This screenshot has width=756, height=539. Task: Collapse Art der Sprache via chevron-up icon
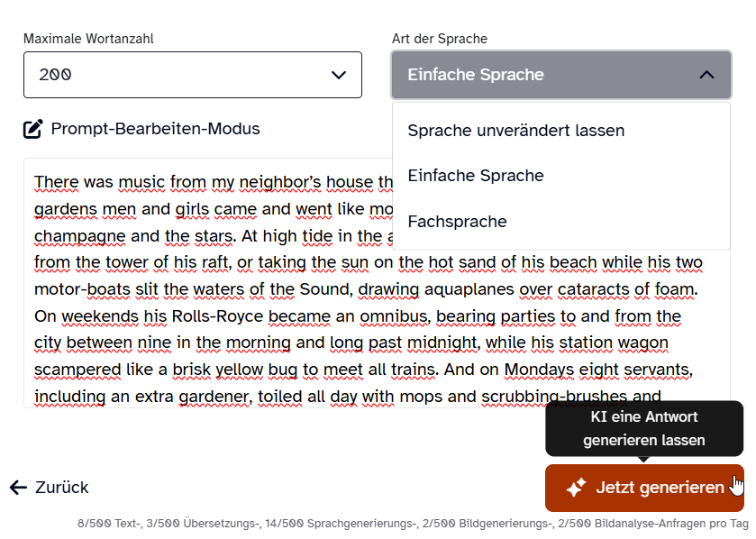coord(706,75)
